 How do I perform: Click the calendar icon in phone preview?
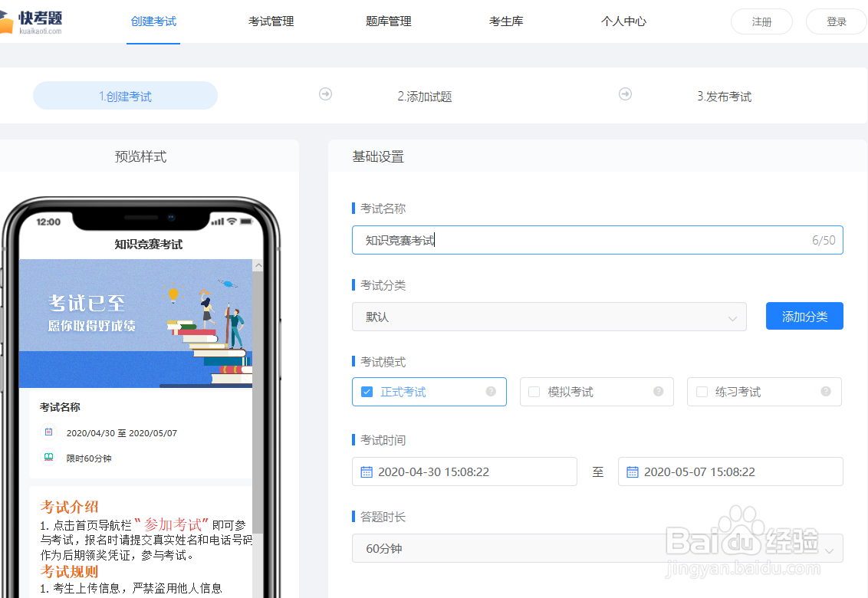(x=49, y=432)
